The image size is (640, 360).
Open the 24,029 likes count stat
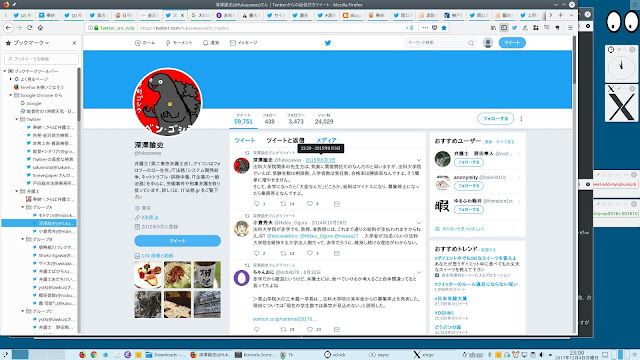[324, 119]
